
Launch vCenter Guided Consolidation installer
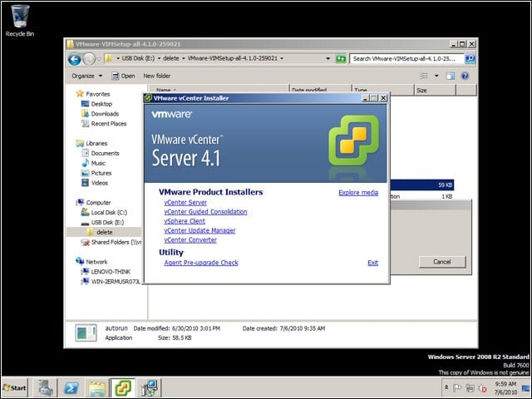pos(205,212)
